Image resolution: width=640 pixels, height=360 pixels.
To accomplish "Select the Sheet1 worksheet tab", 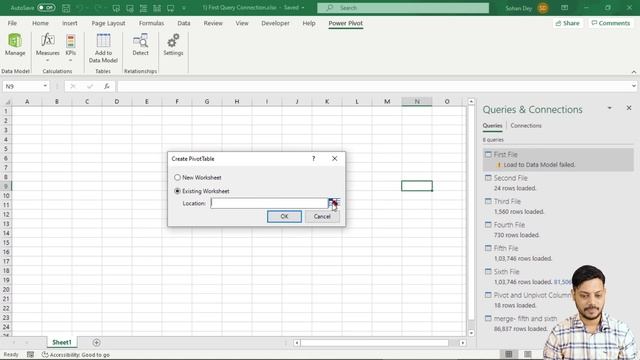I will [x=62, y=342].
